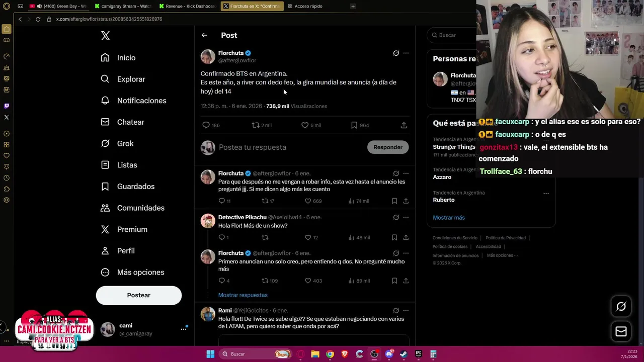Screen dimensions: 644x362
Task: Open three-dot menu on 'Para que después' reply
Action: click(x=406, y=173)
